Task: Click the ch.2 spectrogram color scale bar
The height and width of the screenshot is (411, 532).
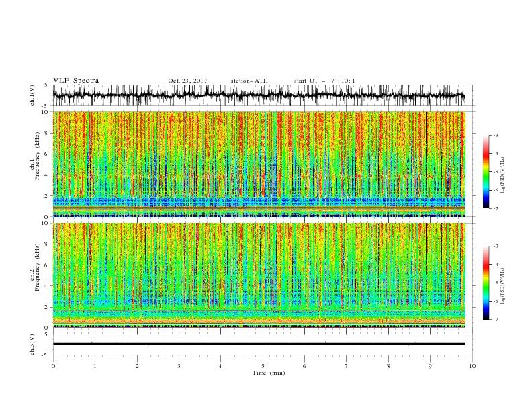Action: tap(486, 283)
